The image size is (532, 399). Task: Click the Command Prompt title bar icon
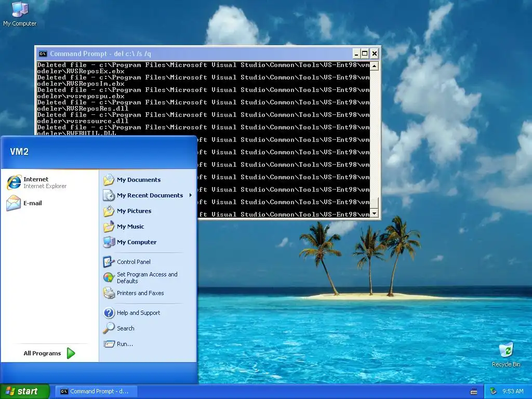[x=43, y=54]
